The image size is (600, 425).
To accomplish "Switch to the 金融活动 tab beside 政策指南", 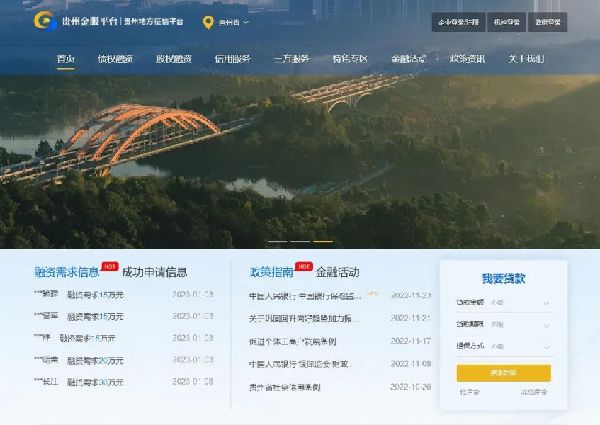I will (x=338, y=272).
